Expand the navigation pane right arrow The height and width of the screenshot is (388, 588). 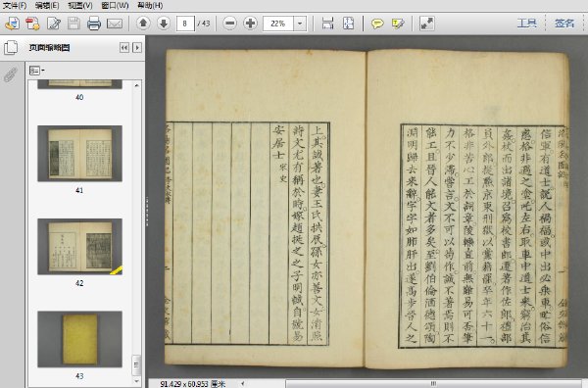point(137,48)
